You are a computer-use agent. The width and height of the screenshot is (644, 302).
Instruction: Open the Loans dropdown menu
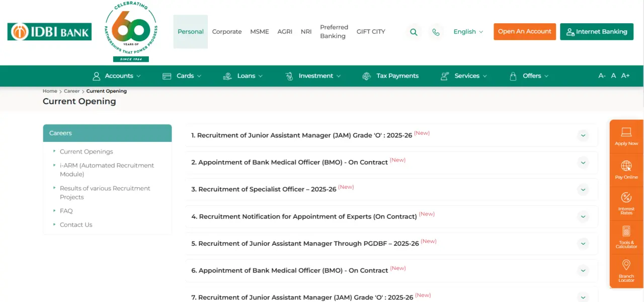click(x=243, y=76)
